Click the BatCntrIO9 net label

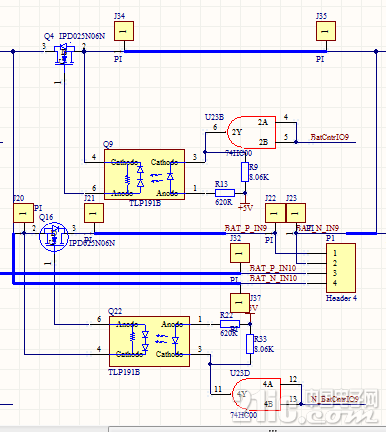(x=330, y=137)
